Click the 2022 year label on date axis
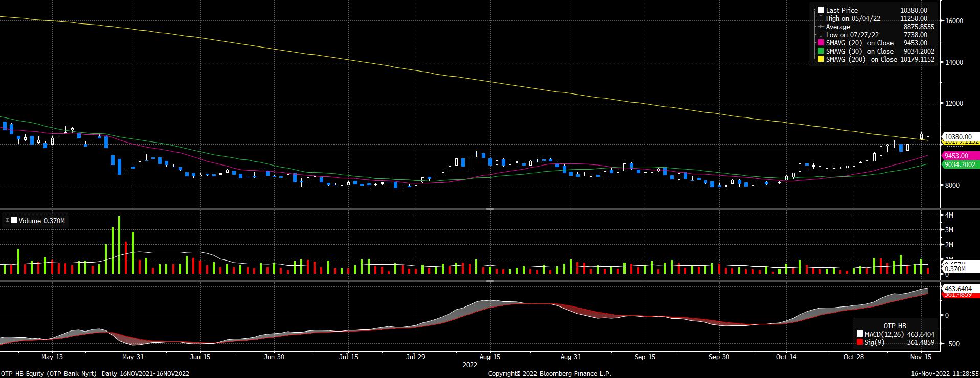The image size is (980, 378). pos(470,365)
